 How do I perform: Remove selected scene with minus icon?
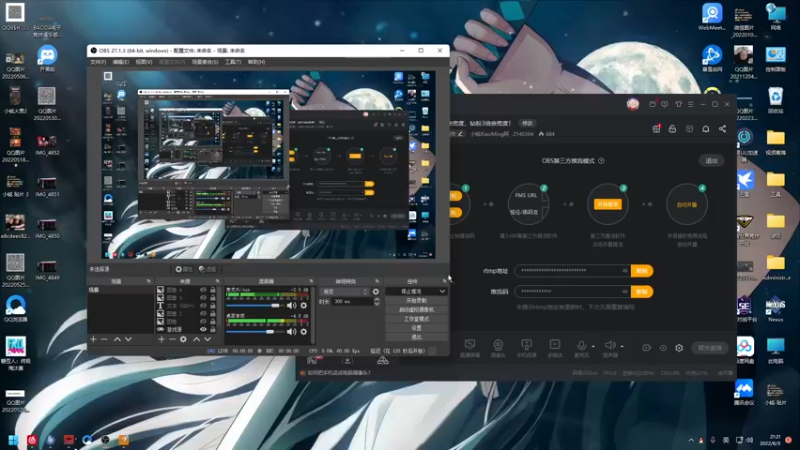point(104,339)
